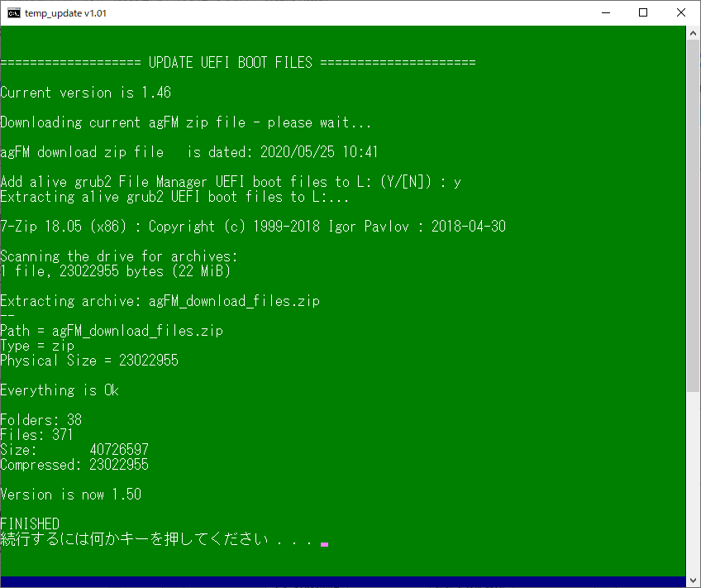Screen dimensions: 701x588
Task: Click the scrollbar up arrow
Action: pos(693,33)
